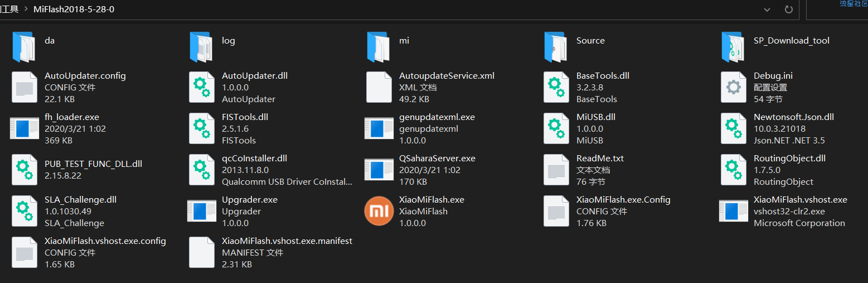Click the file name Newtonsoft.Json.dll
The width and height of the screenshot is (868, 283).
794,117
